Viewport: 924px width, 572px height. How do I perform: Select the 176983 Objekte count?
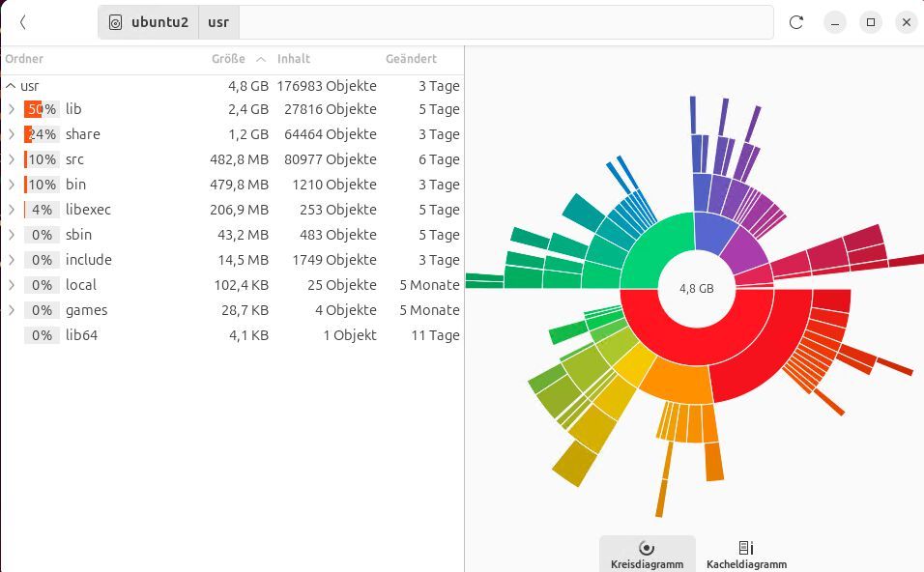[x=327, y=86]
